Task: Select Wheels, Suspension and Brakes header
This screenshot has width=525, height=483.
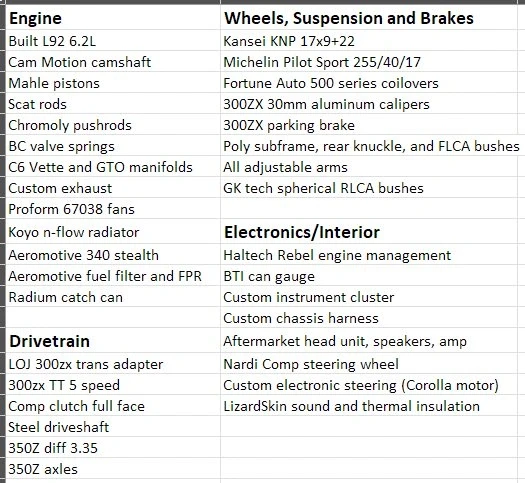Action: click(x=369, y=18)
